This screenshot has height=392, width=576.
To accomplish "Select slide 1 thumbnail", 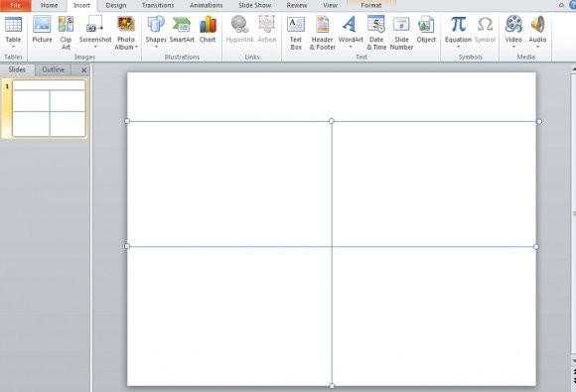I will click(49, 108).
